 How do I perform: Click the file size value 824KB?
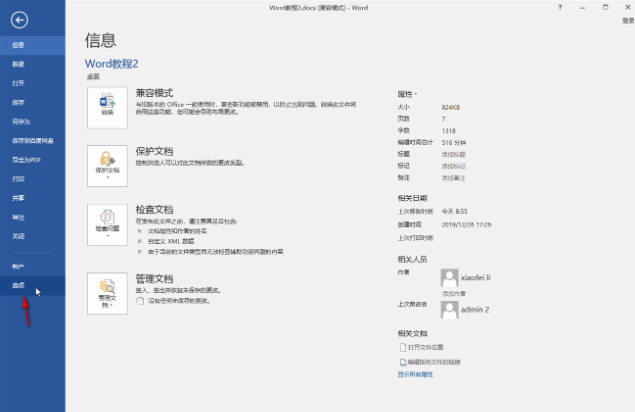(451, 107)
